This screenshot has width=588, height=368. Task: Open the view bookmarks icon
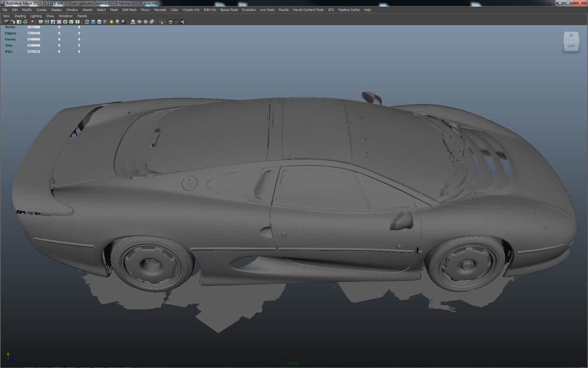click(x=25, y=22)
